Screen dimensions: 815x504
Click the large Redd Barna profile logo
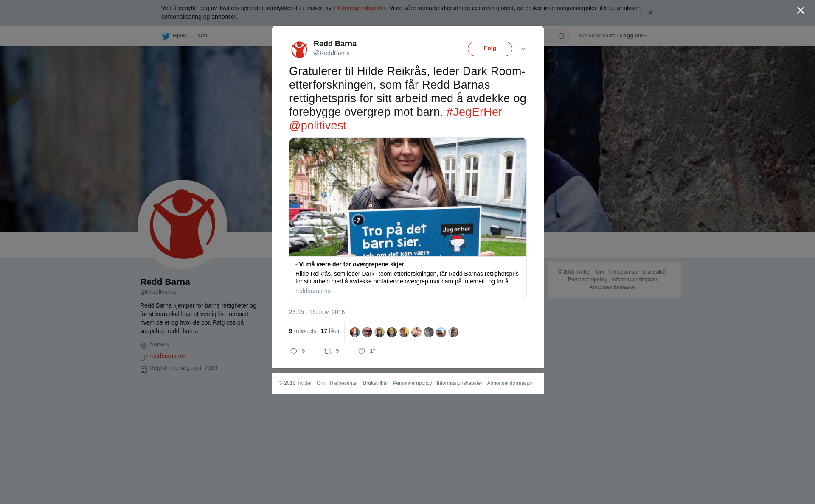click(x=183, y=224)
